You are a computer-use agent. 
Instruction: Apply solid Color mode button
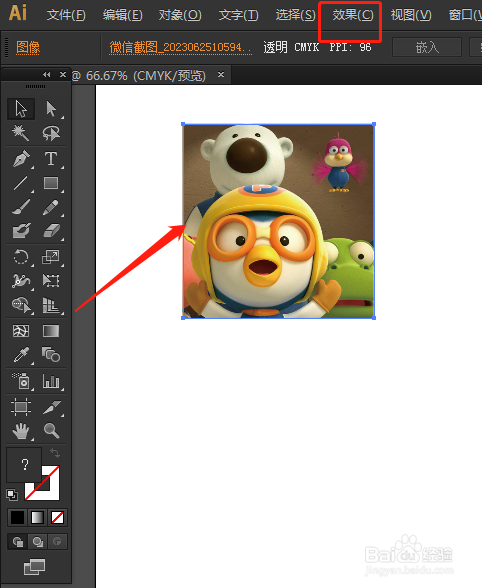(x=17, y=518)
